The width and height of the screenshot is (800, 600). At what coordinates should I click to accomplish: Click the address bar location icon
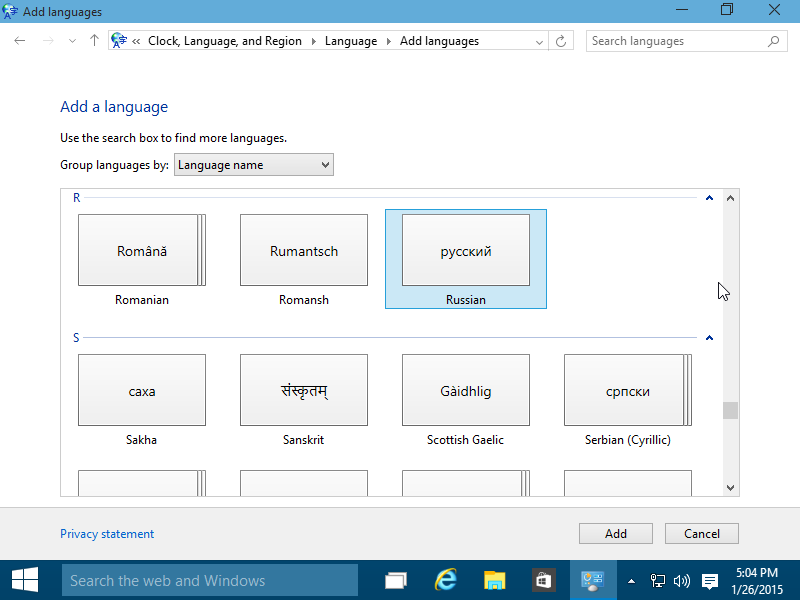click(x=118, y=40)
